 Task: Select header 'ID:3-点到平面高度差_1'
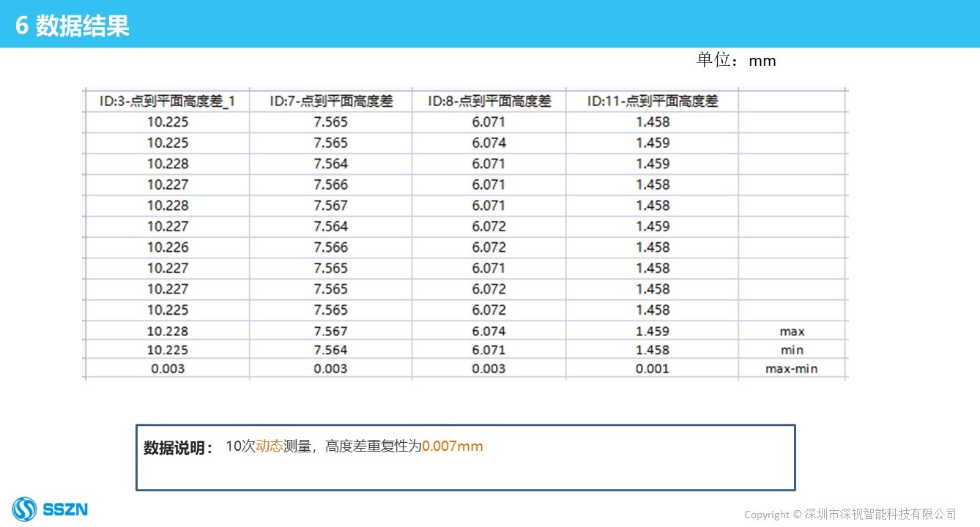pos(168,101)
